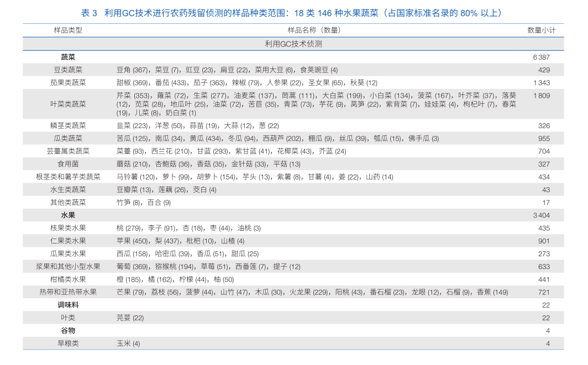The height and width of the screenshot is (365, 588).
Task: Click the 叶菜类蔬菜 row label
Action: pos(67,104)
